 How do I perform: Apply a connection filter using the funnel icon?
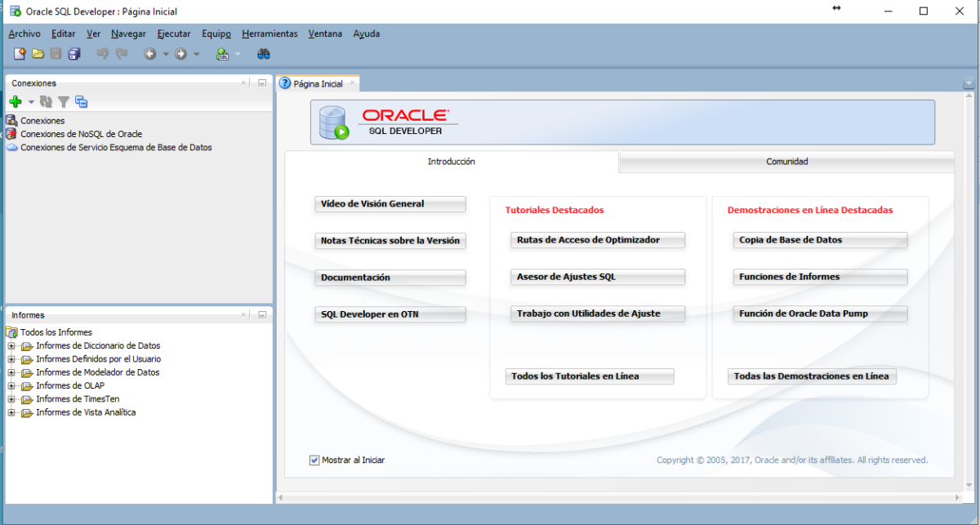[64, 101]
